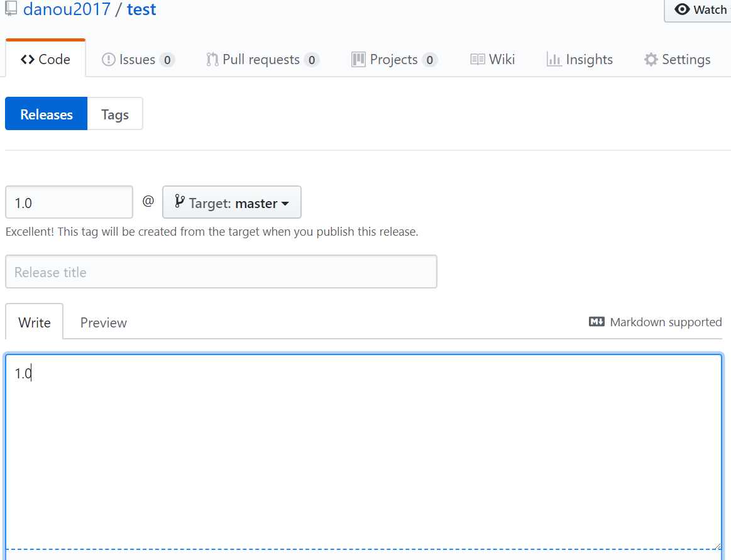Click the repository book icon beside danou2017

pyautogui.click(x=11, y=8)
